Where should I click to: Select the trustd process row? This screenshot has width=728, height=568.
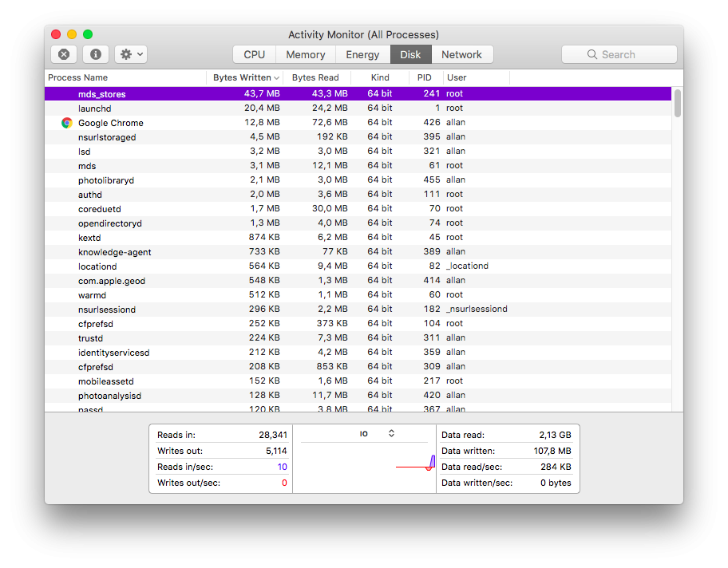pos(358,338)
